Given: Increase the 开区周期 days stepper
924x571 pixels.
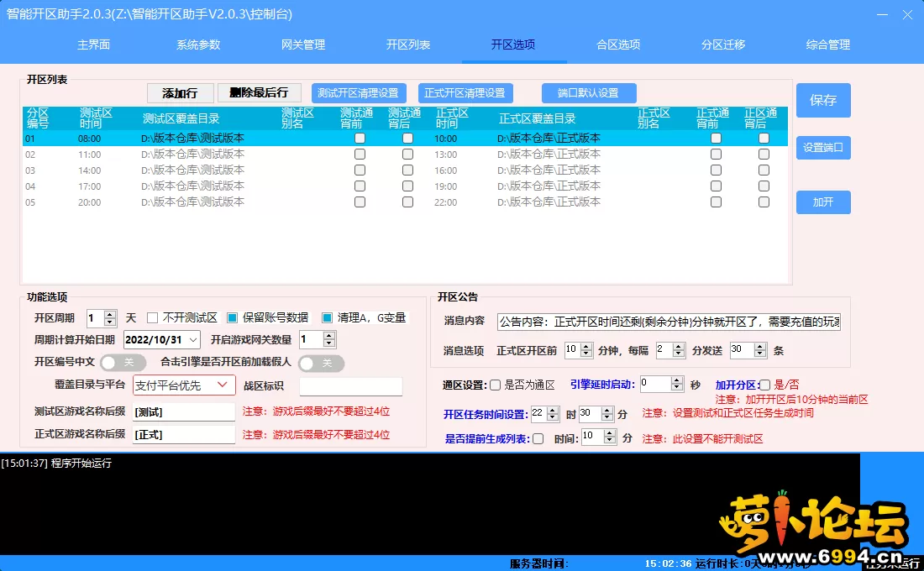Looking at the screenshot, I should point(111,314).
